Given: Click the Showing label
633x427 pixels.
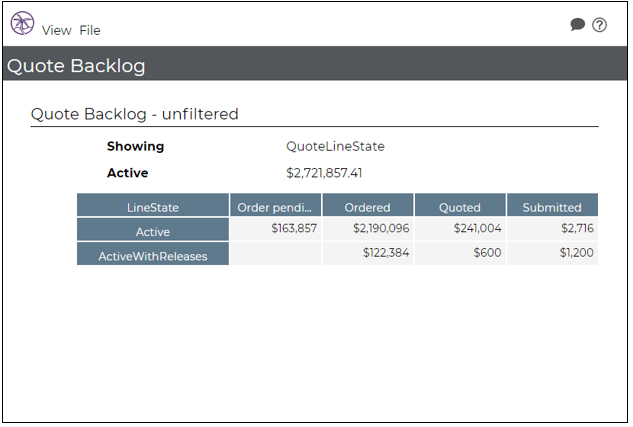Looking at the screenshot, I should (x=135, y=147).
